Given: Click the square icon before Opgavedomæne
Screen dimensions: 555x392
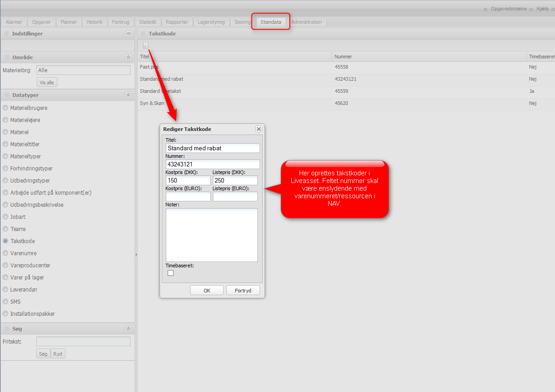Looking at the screenshot, I should [x=486, y=9].
